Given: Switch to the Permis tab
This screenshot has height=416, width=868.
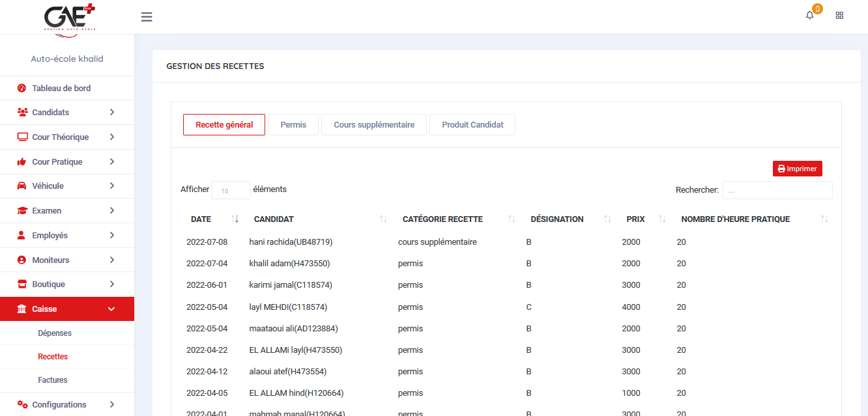Looking at the screenshot, I should (293, 124).
